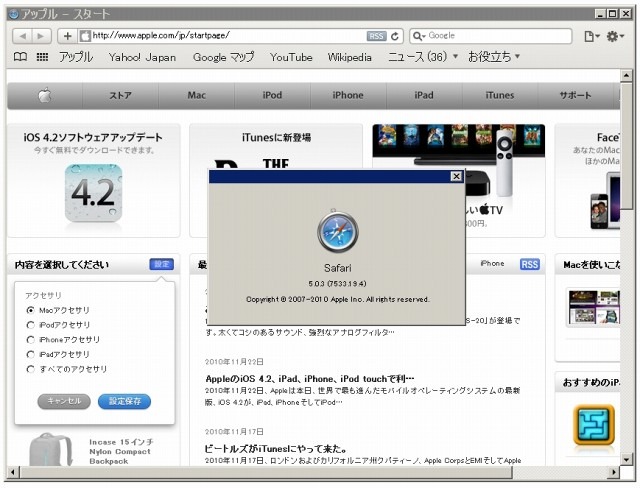Open the Yahoo! Japan bookmark
Viewport: 640px width, 488px height.
142,57
